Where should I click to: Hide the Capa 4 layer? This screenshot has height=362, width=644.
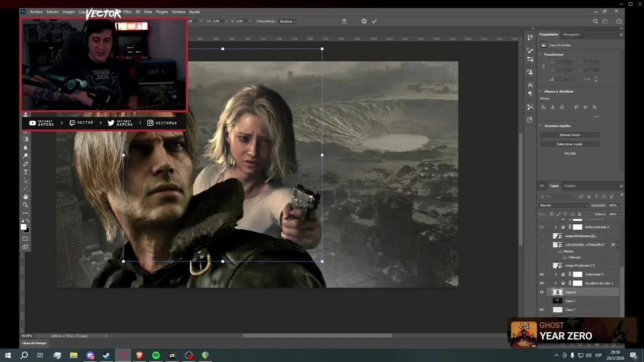[542, 292]
